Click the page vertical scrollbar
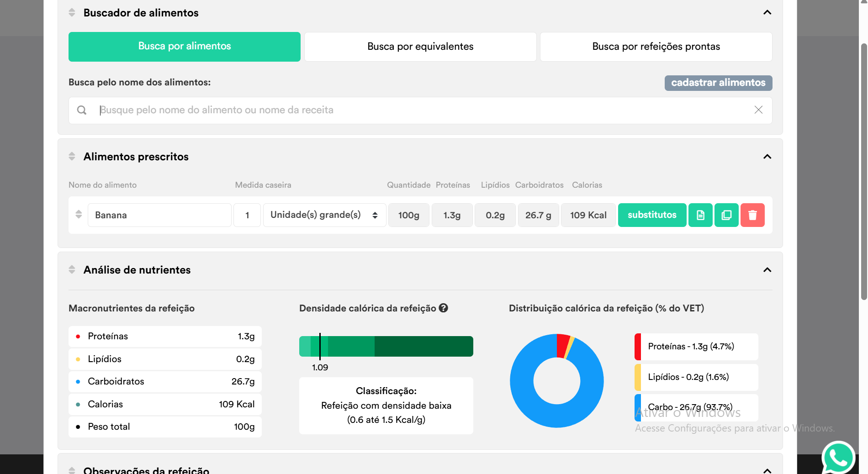This screenshot has width=868, height=474. [864, 171]
